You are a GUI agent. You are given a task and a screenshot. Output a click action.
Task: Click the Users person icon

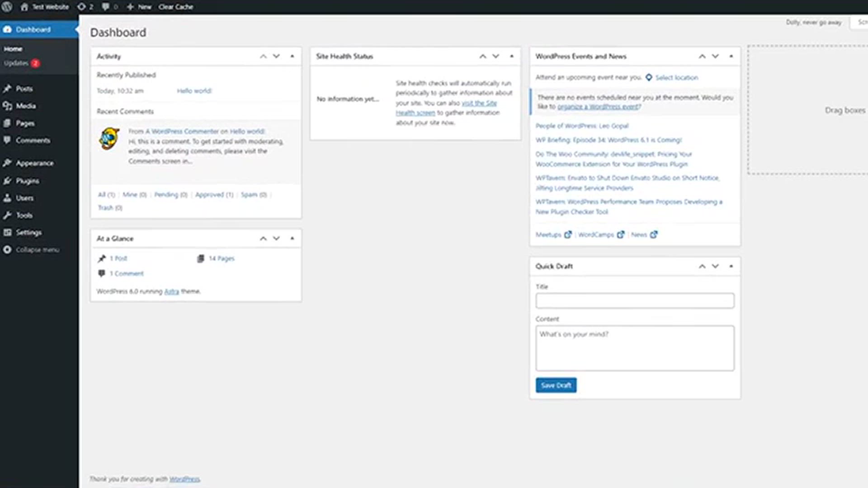pyautogui.click(x=7, y=198)
